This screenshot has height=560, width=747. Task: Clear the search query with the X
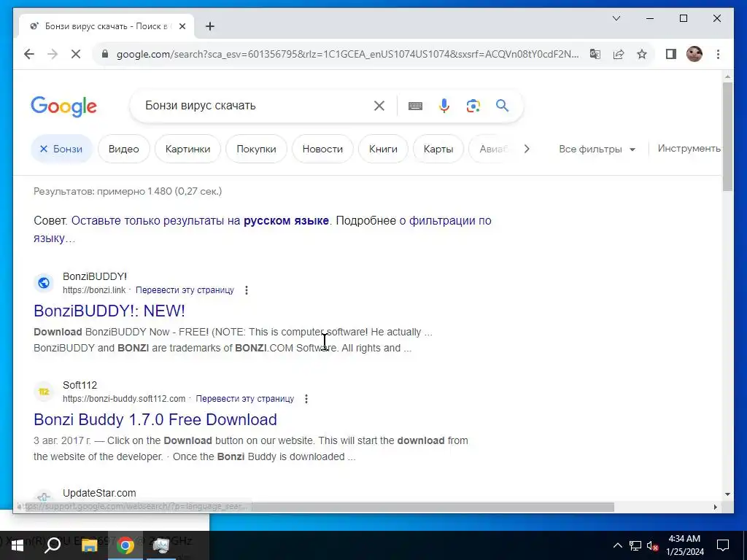coord(379,106)
